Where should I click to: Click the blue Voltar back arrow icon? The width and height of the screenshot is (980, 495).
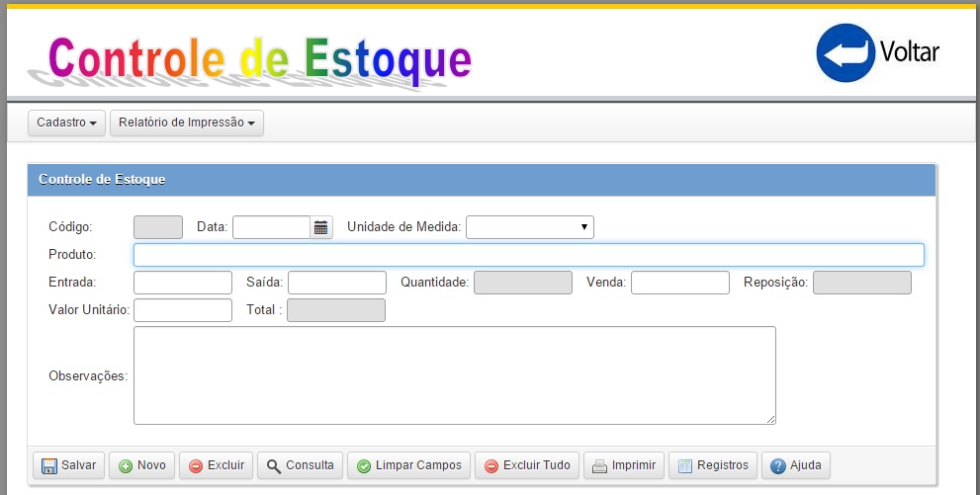click(x=846, y=52)
